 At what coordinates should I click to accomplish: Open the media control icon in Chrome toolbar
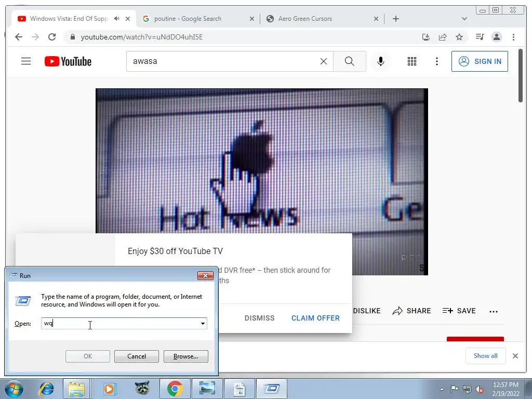[x=480, y=37]
